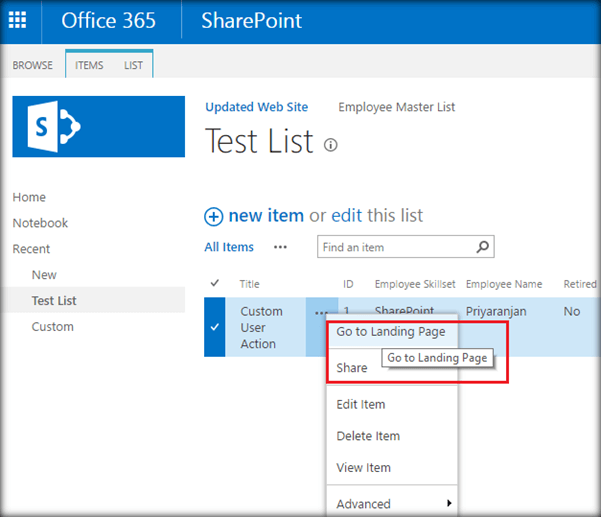
Task: Click the Test List info icon
Action: pyautogui.click(x=331, y=145)
